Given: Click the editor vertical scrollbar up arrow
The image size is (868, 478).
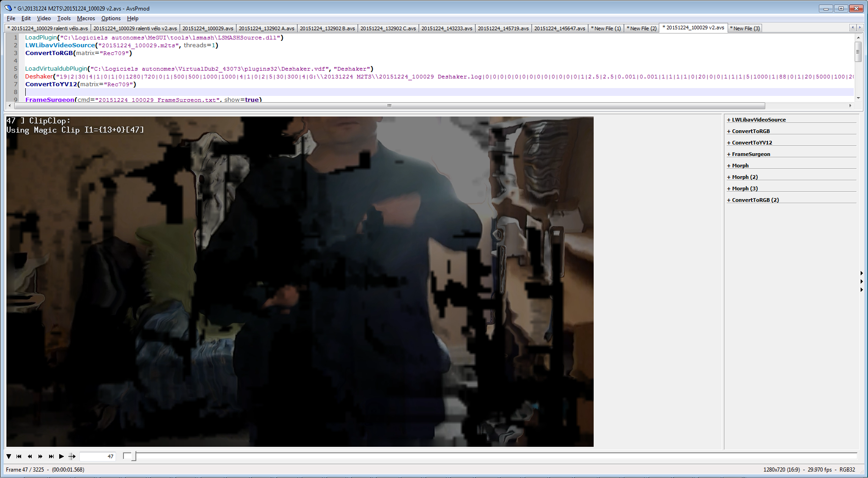Looking at the screenshot, I should pos(858,38).
